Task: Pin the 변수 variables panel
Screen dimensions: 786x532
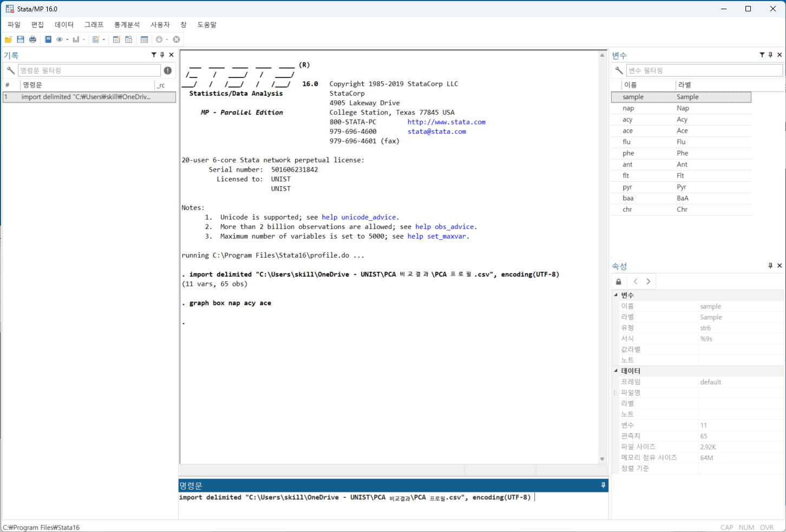Action: click(x=771, y=55)
